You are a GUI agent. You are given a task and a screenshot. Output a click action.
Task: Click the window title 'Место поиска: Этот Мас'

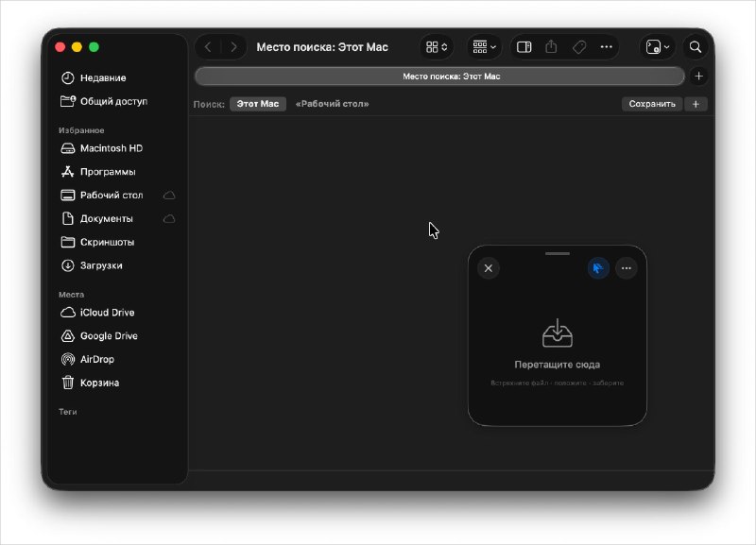coord(322,47)
